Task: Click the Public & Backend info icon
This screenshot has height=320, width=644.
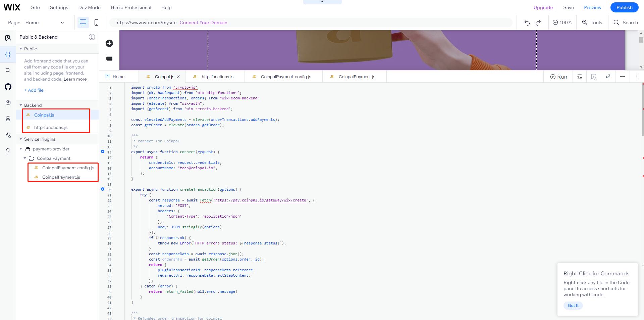Action: tap(92, 37)
